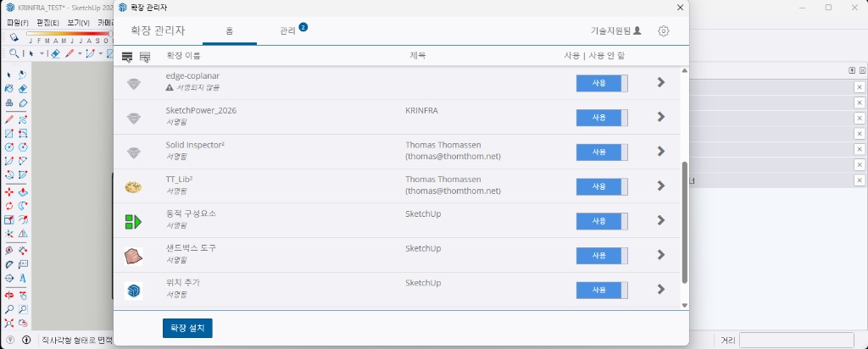Pick the 3D Text tool
The width and height of the screenshot is (868, 349).
coord(23,278)
